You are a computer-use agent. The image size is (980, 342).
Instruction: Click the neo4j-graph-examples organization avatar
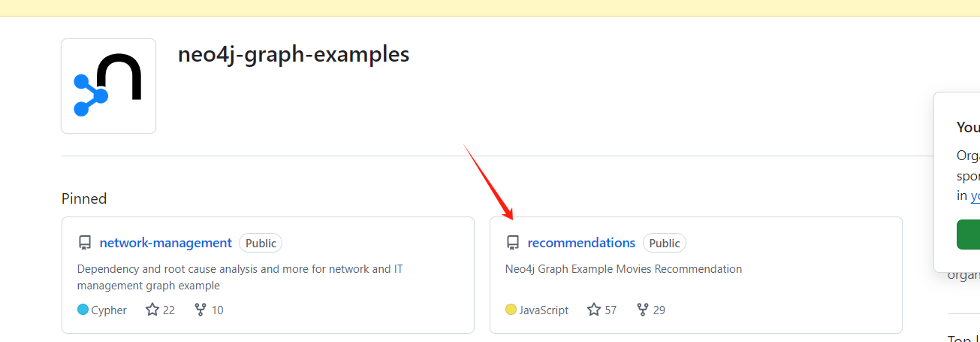108,86
